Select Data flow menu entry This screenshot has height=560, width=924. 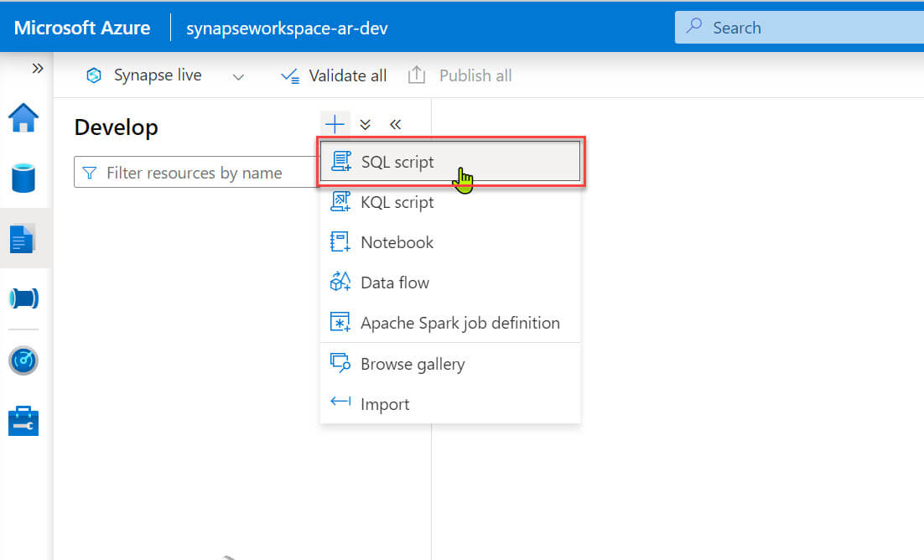click(394, 283)
